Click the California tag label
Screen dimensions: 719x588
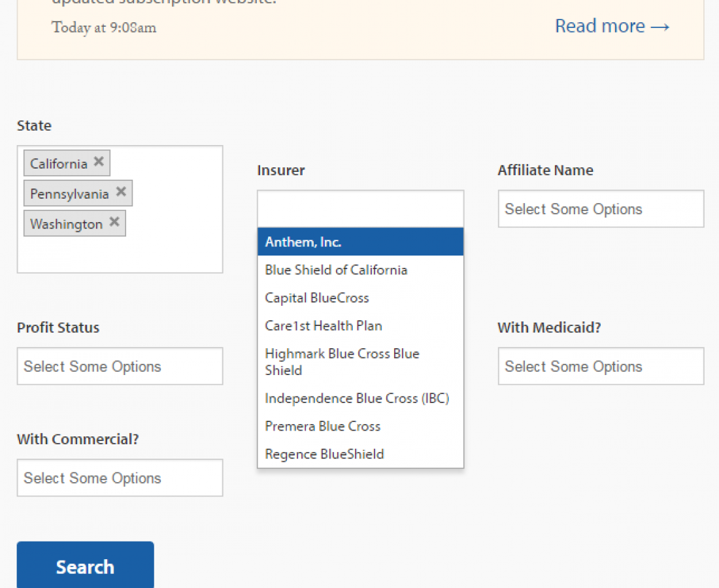coord(59,163)
